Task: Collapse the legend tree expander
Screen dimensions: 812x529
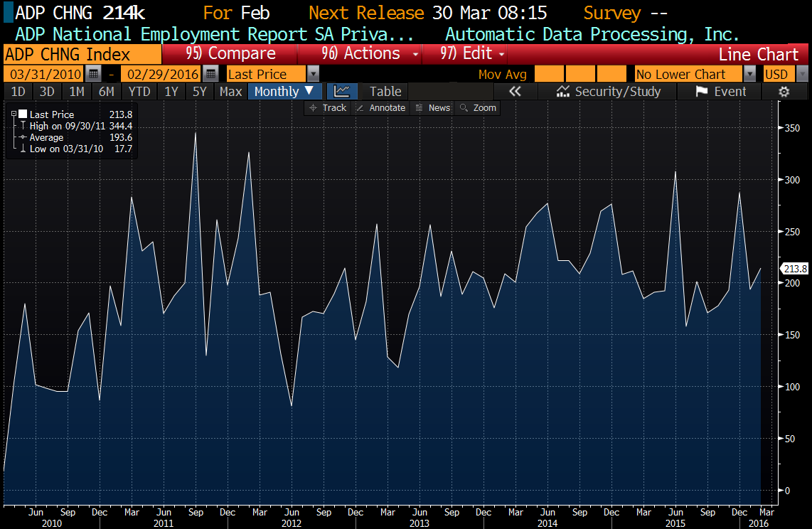Action: pos(14,114)
